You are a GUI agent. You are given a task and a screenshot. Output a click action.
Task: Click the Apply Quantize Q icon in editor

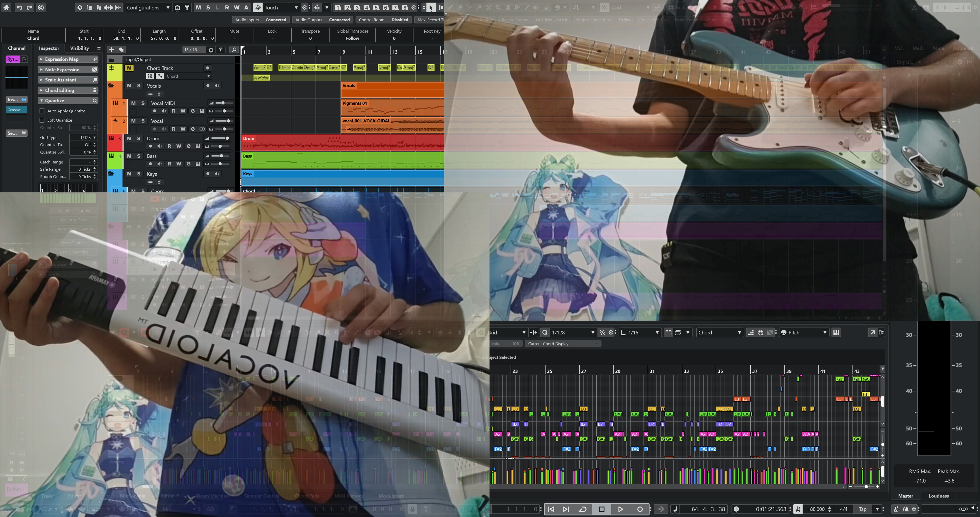(545, 333)
